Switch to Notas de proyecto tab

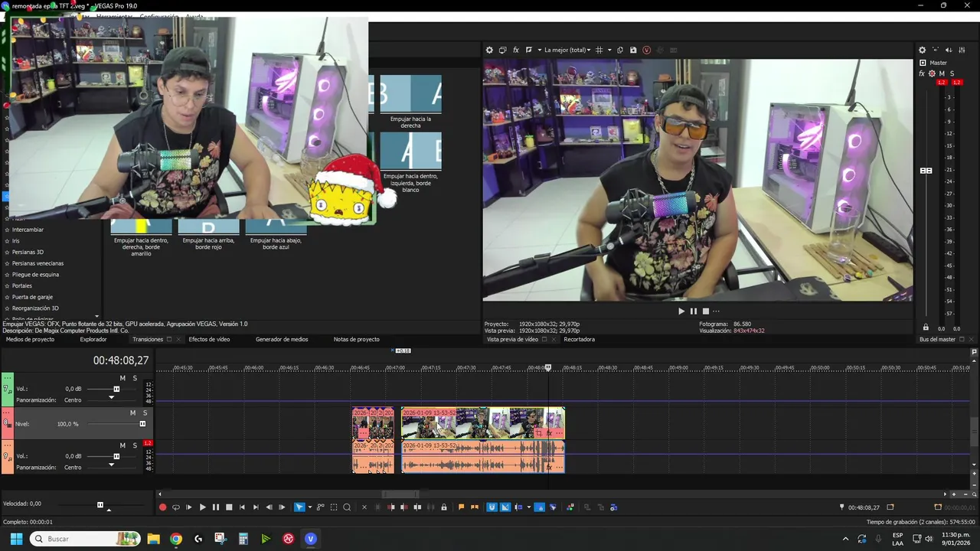tap(357, 339)
